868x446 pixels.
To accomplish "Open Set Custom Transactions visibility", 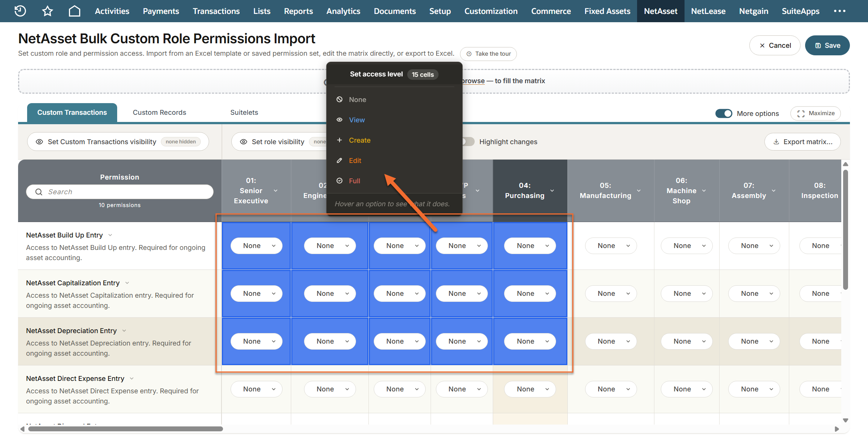I will coord(118,142).
